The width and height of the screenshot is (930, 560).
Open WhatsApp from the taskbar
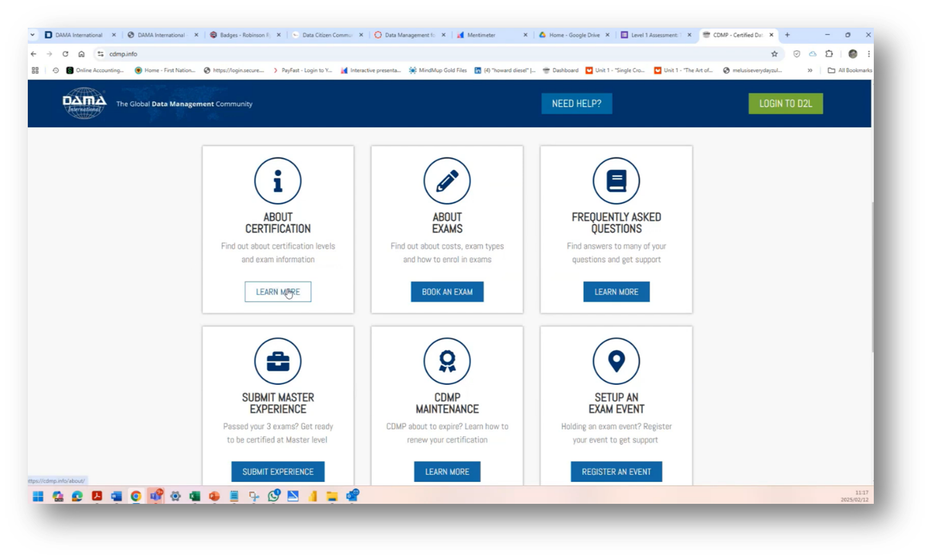[273, 496]
